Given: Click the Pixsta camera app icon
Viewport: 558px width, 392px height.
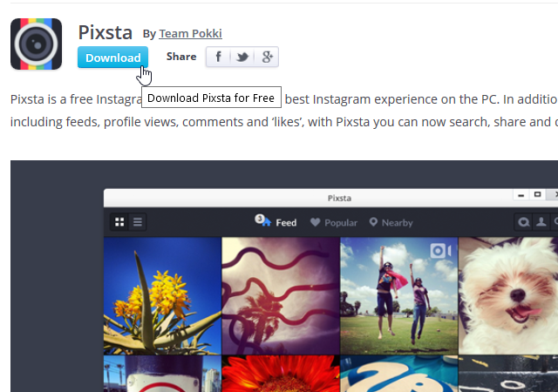Looking at the screenshot, I should (x=37, y=44).
